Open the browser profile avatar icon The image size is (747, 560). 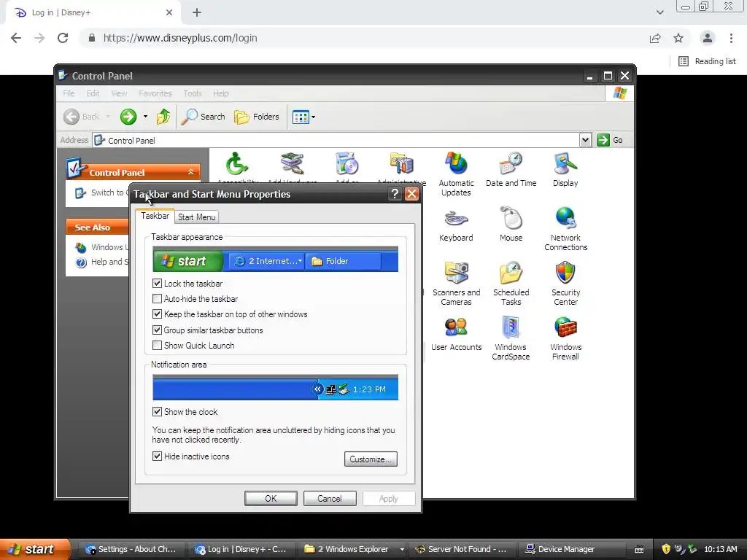708,38
